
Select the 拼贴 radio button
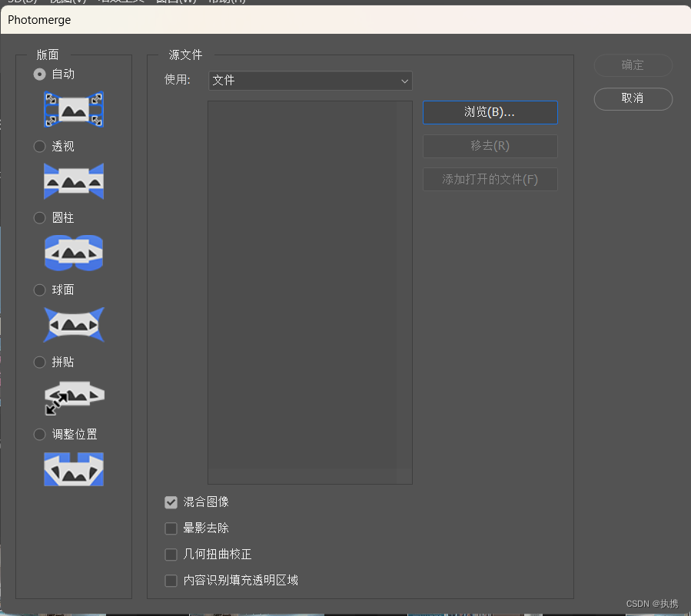pyautogui.click(x=40, y=362)
